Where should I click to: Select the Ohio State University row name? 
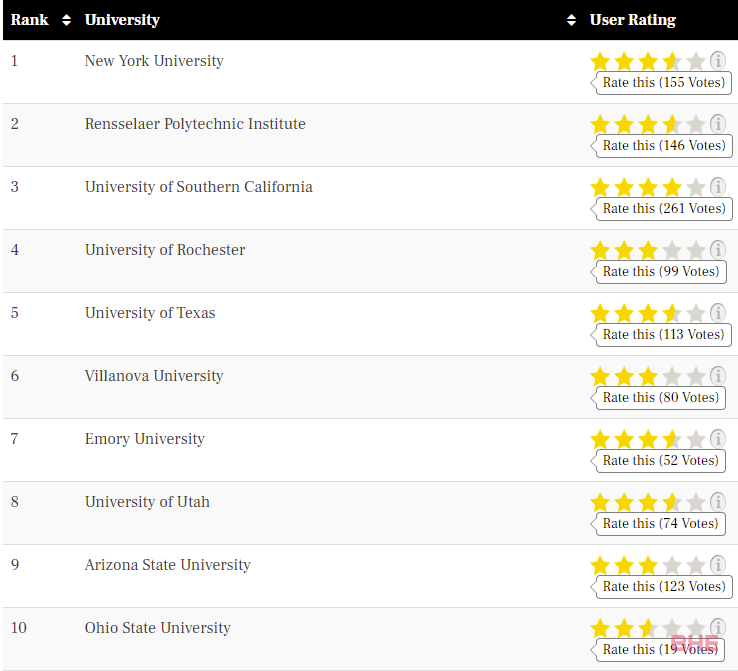click(157, 628)
